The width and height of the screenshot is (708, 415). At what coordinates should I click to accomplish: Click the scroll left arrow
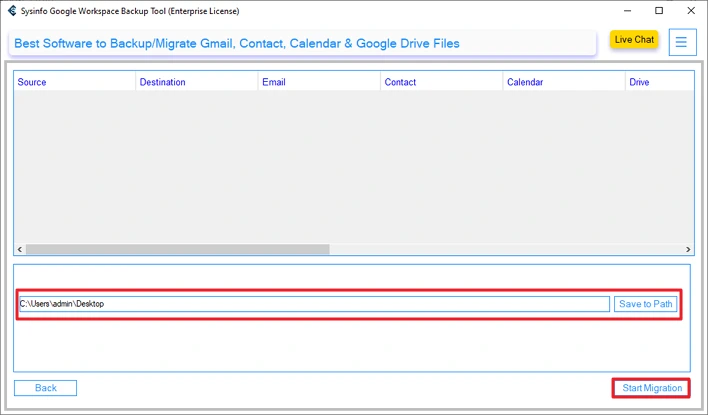[x=19, y=249]
